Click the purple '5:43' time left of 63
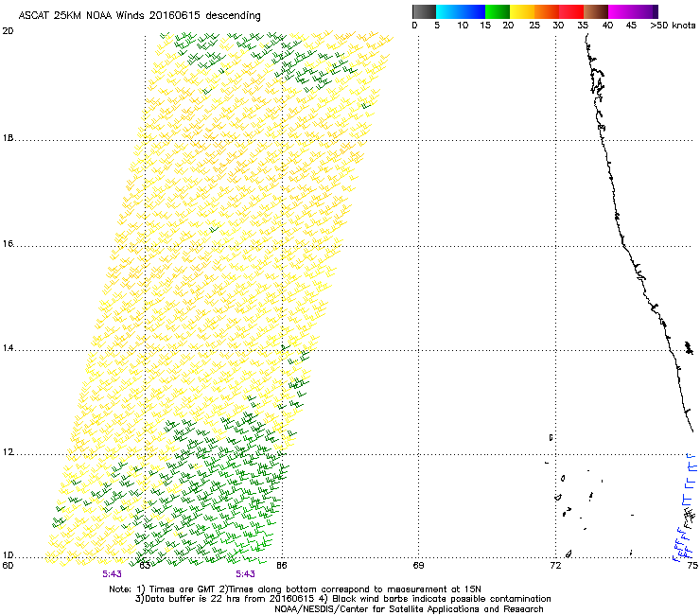Screen dimensions: 700x615 [x=112, y=574]
